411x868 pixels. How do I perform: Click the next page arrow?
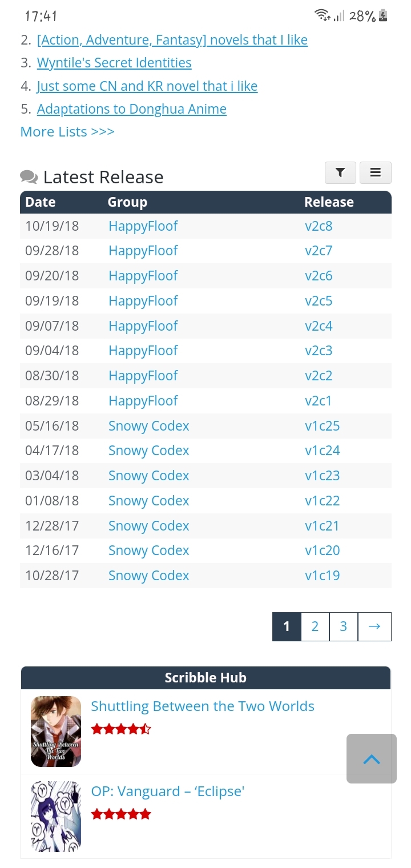tap(374, 626)
